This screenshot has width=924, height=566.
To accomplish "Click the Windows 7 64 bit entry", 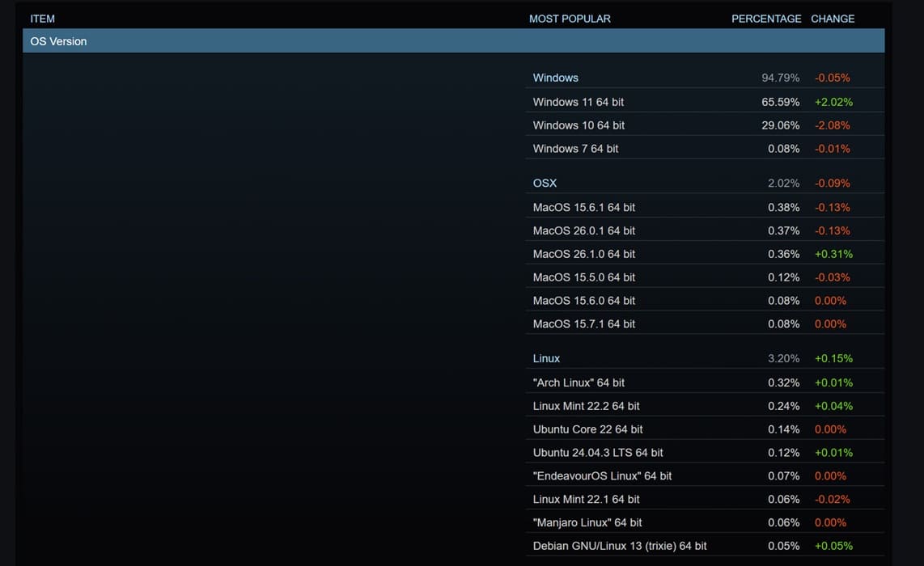I will pyautogui.click(x=575, y=149).
